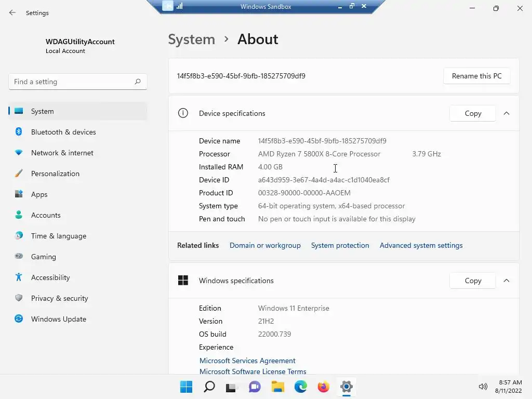Viewport: 532px width, 399px height.
Task: Click WDAGUtilityAccount profile name
Action: [x=80, y=42]
